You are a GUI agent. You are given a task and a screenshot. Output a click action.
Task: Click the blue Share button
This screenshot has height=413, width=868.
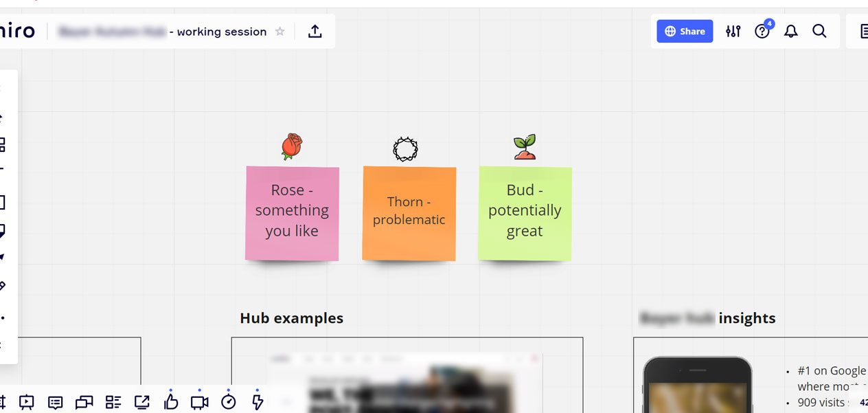685,32
